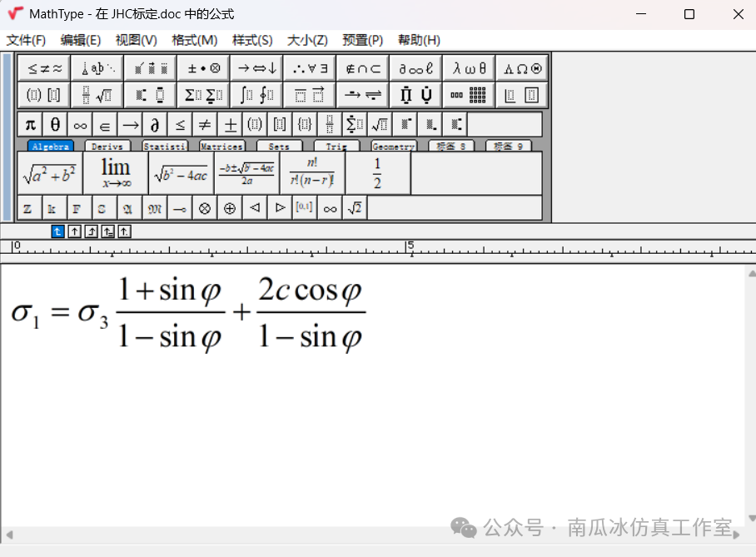
Task: Open the integral templates palette
Action: pyautogui.click(x=256, y=94)
